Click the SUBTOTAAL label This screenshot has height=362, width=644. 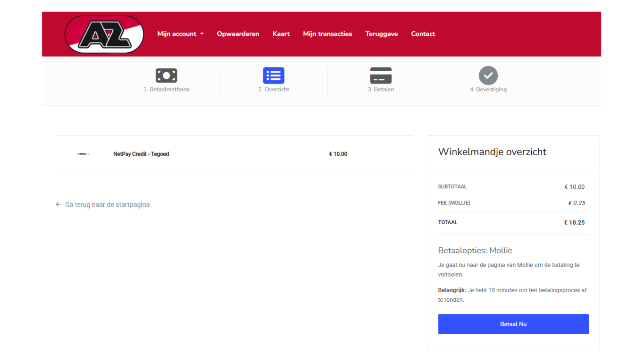tap(452, 187)
